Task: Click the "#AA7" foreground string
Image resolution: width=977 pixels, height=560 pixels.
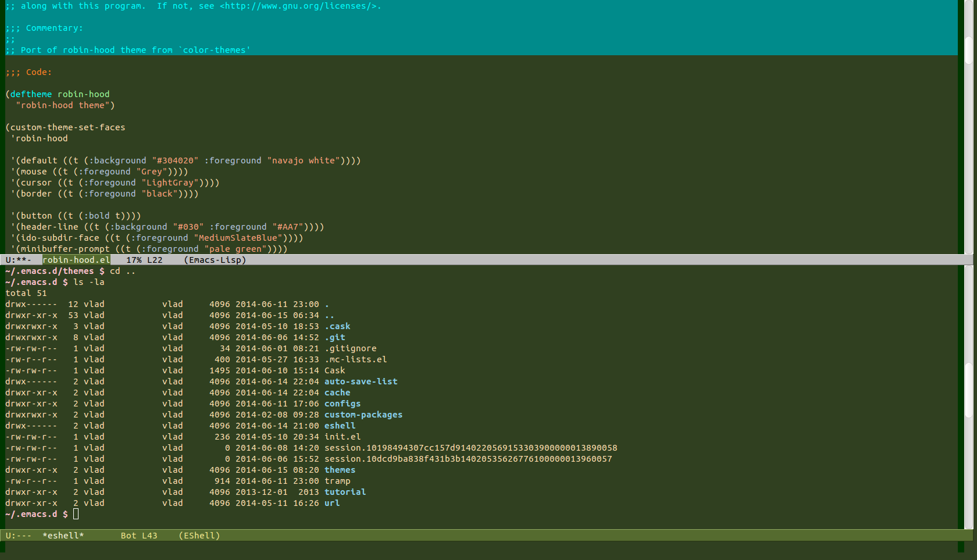Action: coord(288,227)
